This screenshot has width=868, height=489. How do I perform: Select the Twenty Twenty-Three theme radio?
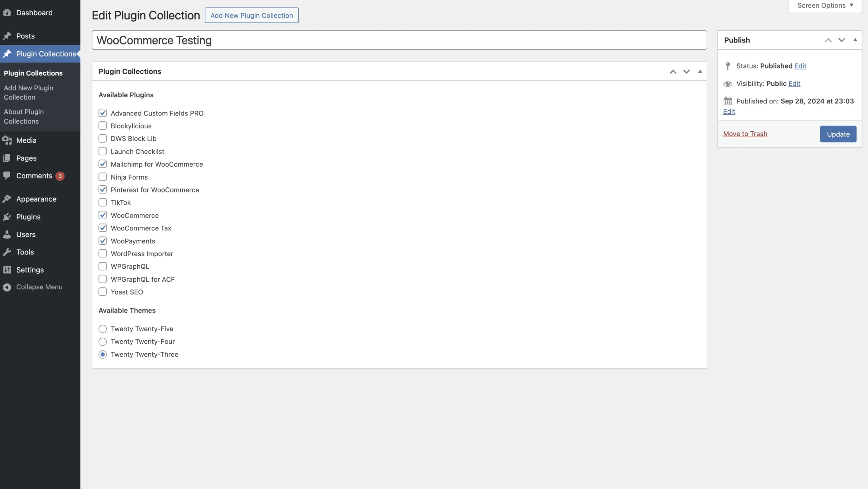click(102, 355)
